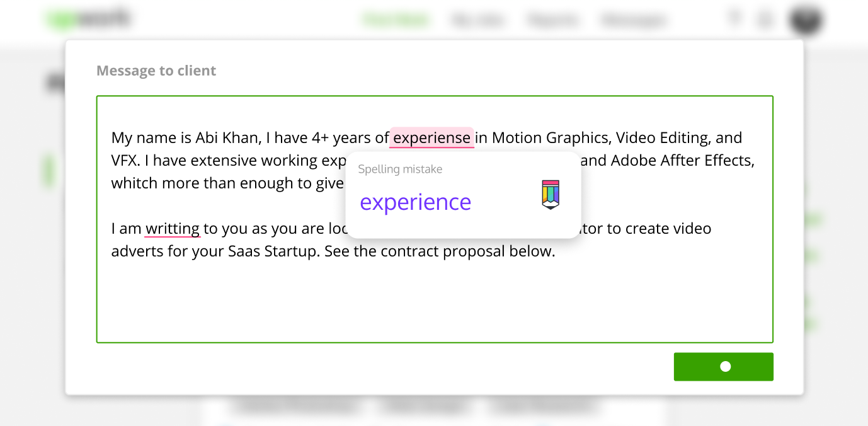Click the "Spelling mistake" popup label
This screenshot has height=426, width=868.
tap(400, 169)
